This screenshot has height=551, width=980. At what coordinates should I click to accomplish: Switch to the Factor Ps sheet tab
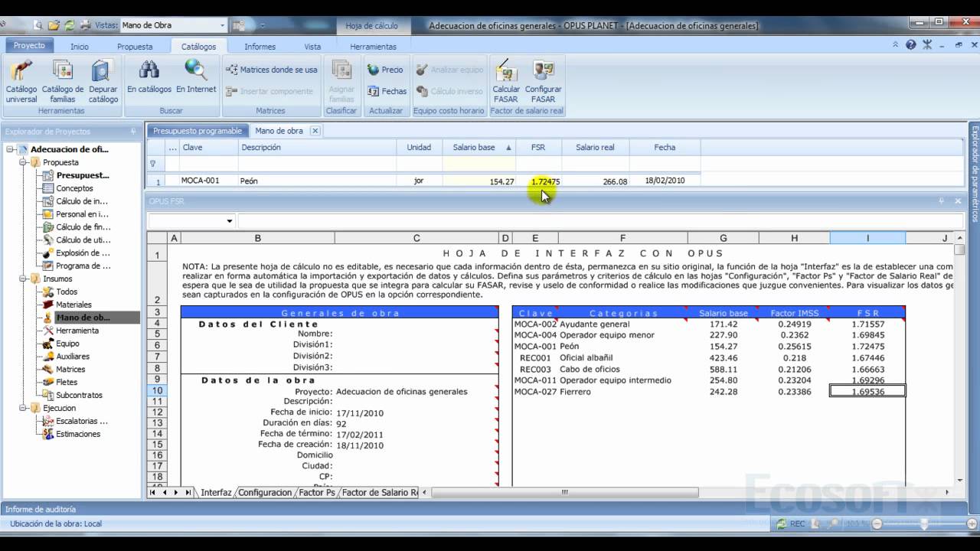click(x=317, y=493)
